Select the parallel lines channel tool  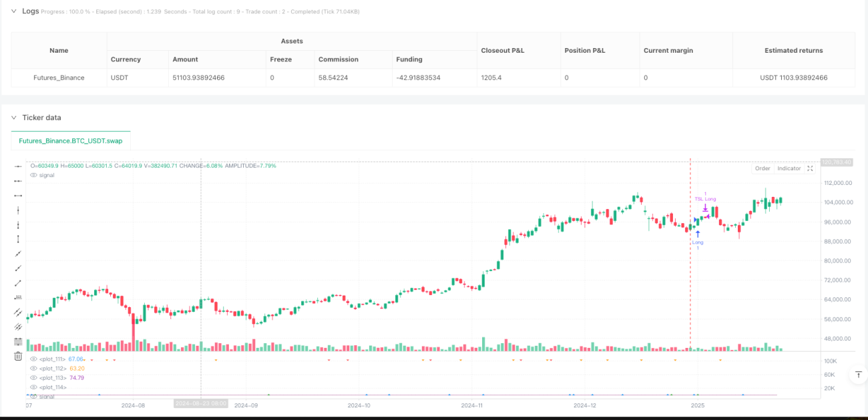point(18,312)
